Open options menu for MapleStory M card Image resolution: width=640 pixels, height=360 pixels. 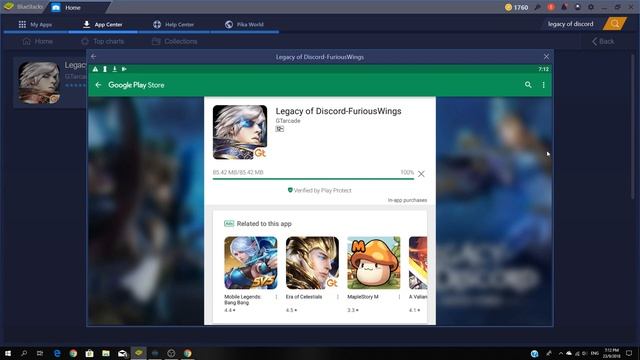point(399,297)
